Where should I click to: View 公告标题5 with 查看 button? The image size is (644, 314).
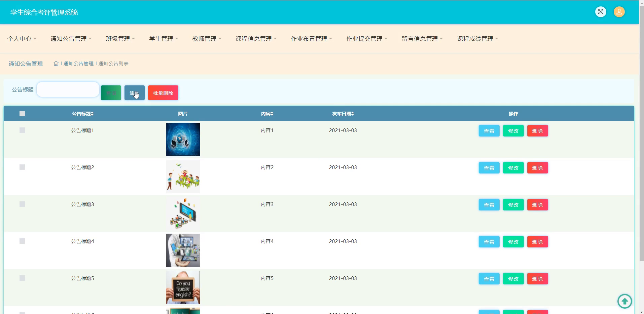(489, 279)
